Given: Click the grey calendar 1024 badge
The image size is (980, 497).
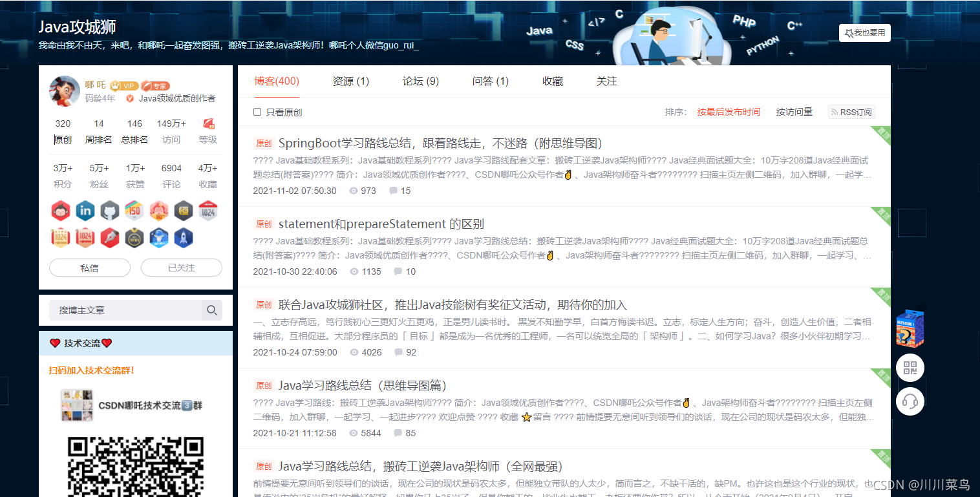Looking at the screenshot, I should (x=208, y=211).
